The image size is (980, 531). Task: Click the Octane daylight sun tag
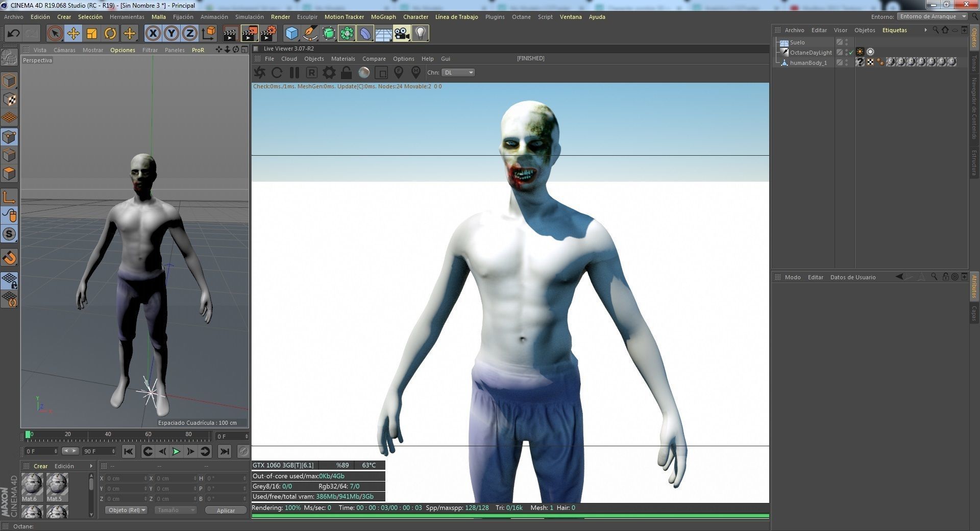(x=860, y=52)
